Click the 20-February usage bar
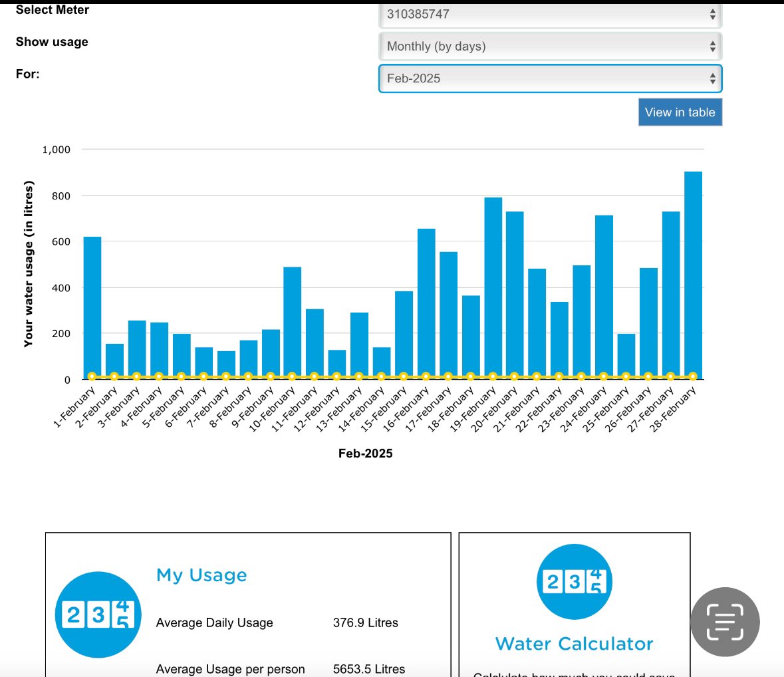 515,295
